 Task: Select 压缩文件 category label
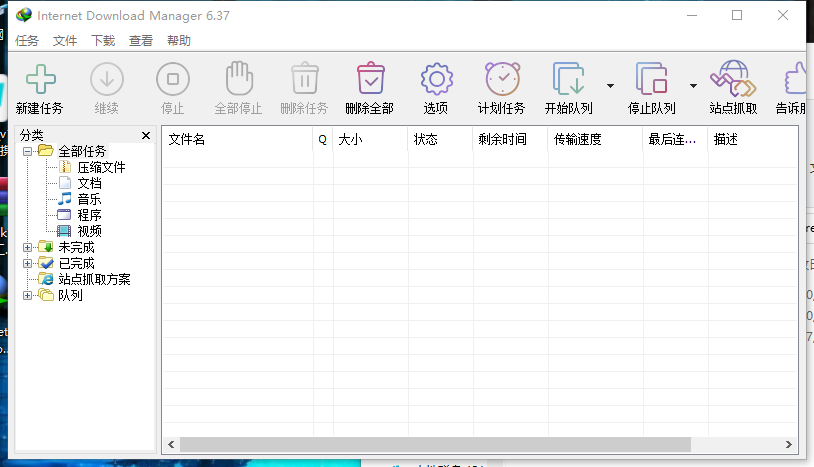tap(101, 167)
